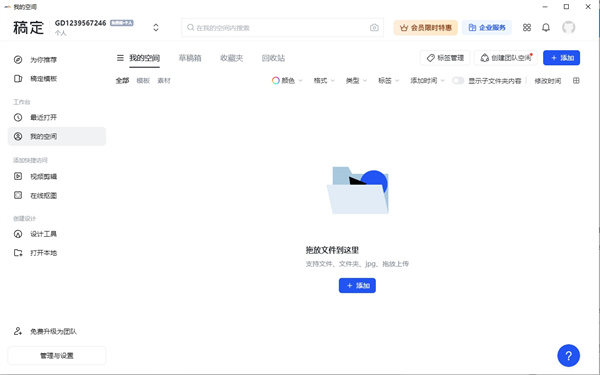Click 会员限时特惠 button

pos(426,28)
